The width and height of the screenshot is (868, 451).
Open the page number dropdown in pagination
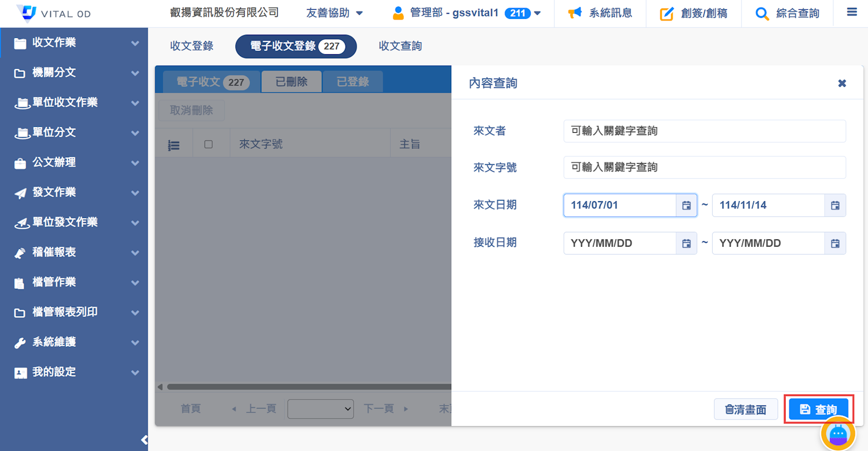(320, 409)
